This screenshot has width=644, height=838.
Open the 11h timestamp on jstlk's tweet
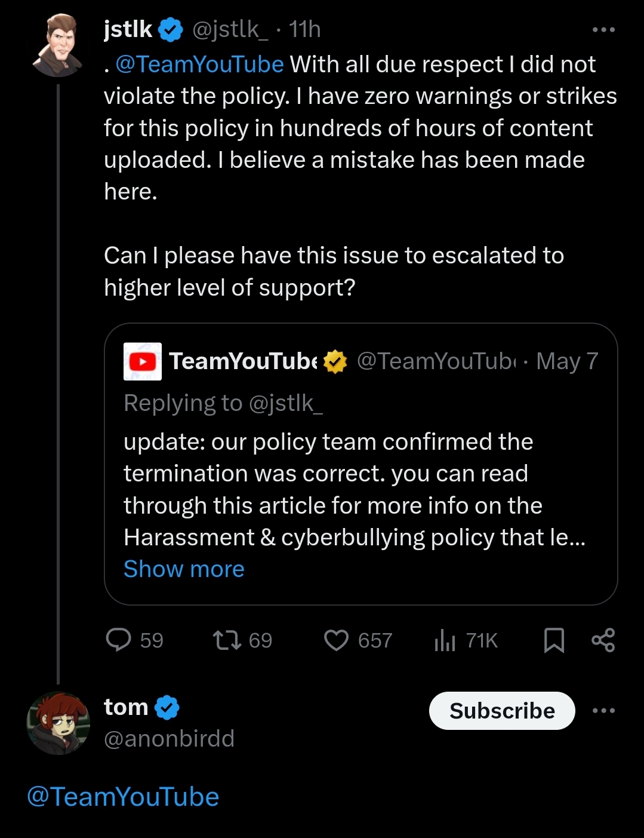click(305, 29)
